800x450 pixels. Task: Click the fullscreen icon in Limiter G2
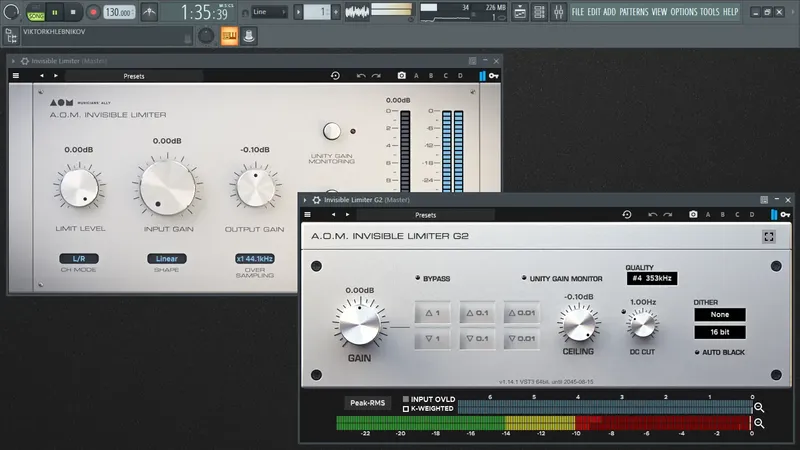pyautogui.click(x=768, y=236)
